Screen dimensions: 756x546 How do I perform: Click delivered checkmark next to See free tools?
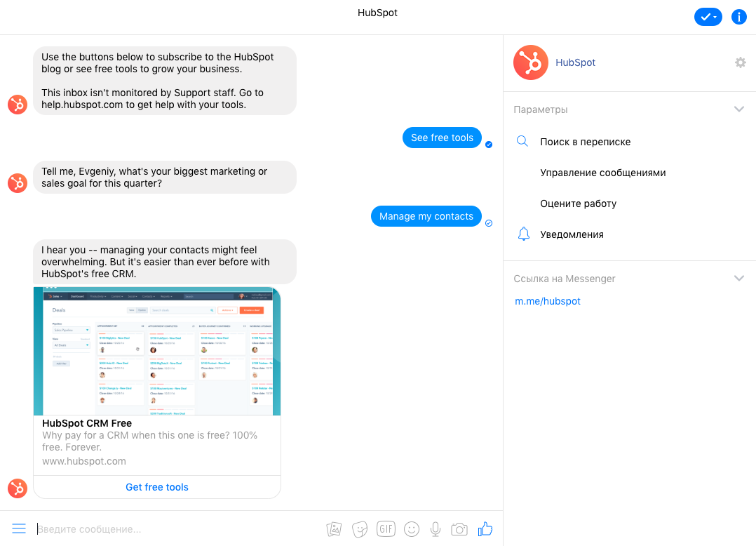(488, 144)
